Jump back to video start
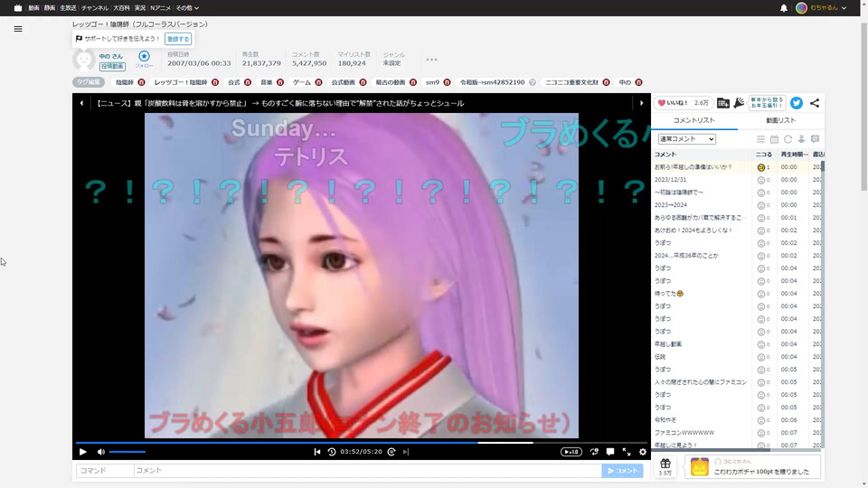Image resolution: width=868 pixels, height=488 pixels. (x=317, y=452)
